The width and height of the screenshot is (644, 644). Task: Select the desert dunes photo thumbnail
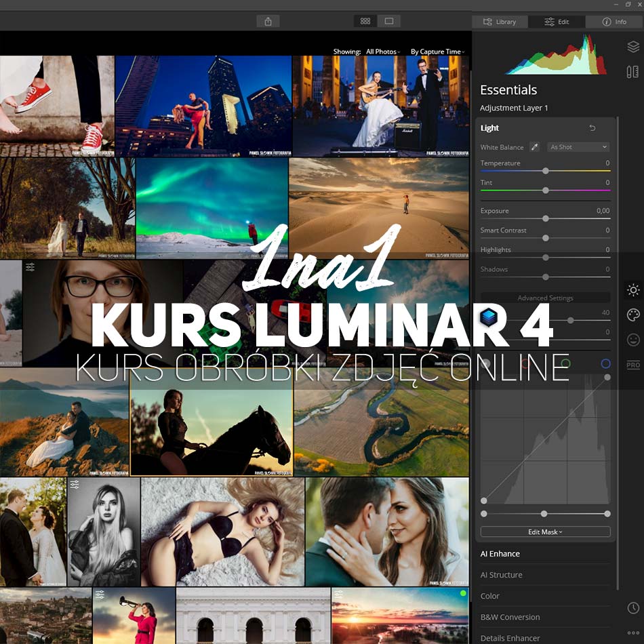pos(379,208)
